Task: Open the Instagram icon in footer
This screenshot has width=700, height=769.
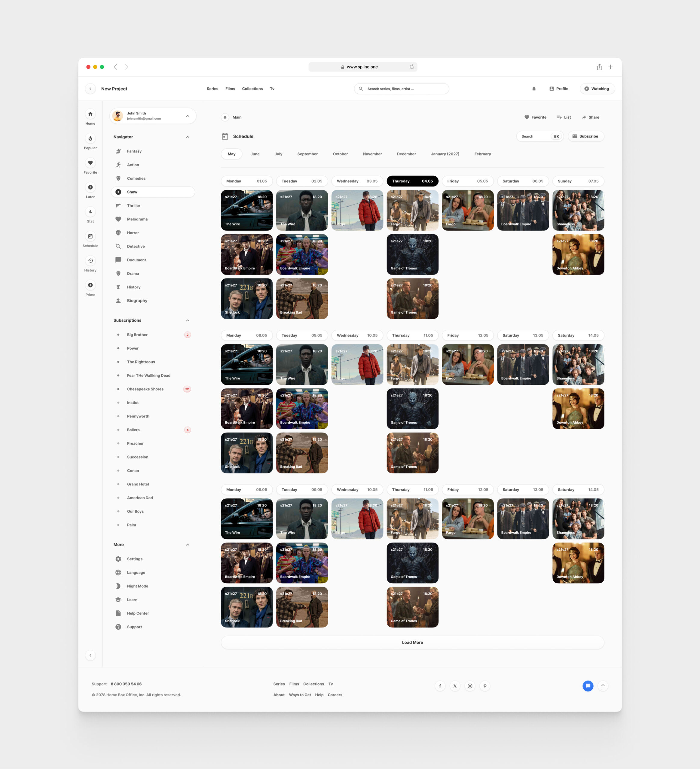Action: pos(470,686)
